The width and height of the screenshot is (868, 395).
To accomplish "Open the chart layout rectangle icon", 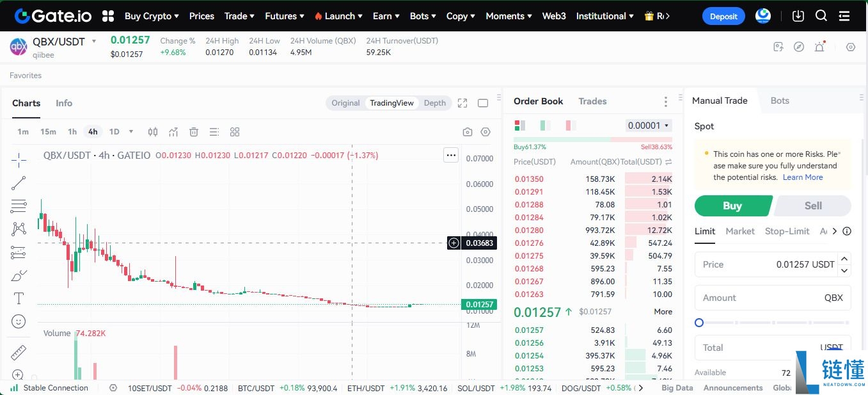I will [483, 103].
